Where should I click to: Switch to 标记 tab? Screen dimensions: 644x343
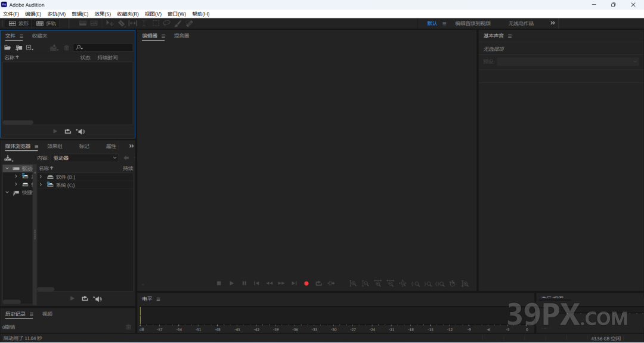84,146
